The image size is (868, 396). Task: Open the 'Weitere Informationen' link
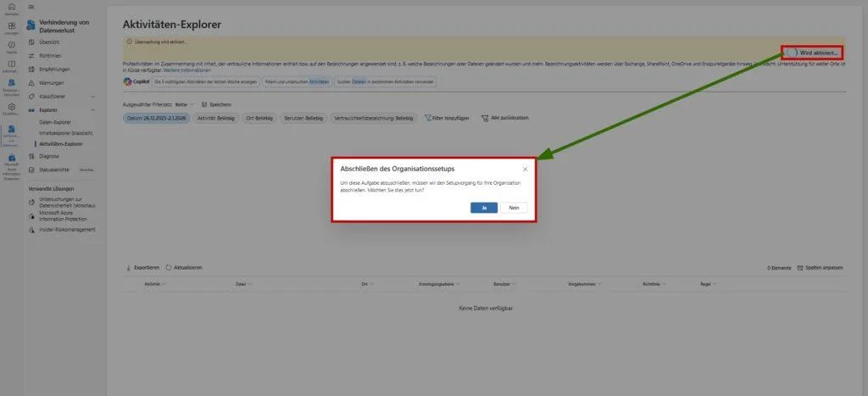tap(187, 70)
